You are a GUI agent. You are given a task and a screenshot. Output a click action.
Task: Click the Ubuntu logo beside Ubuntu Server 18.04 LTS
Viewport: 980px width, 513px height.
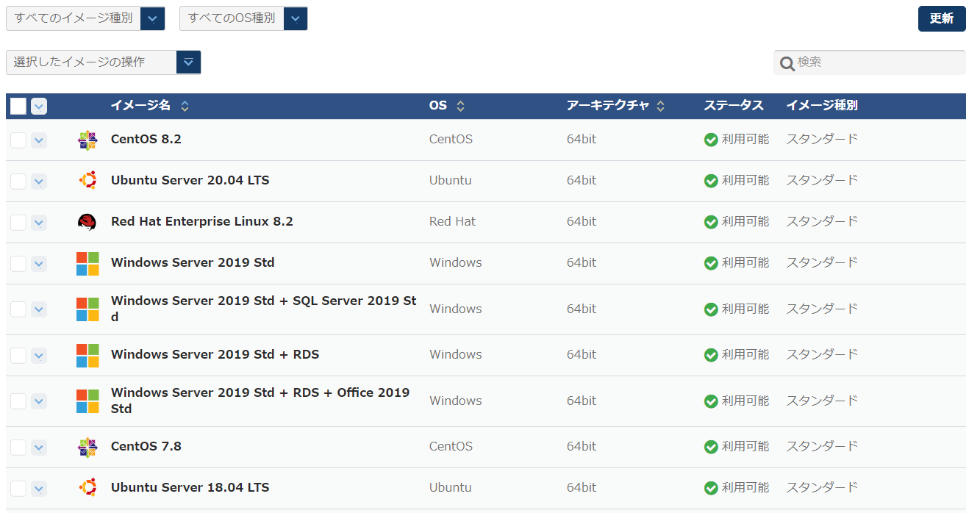pos(87,487)
